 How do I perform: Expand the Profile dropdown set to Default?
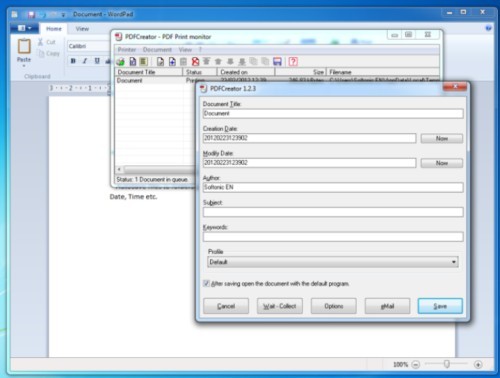333,262
